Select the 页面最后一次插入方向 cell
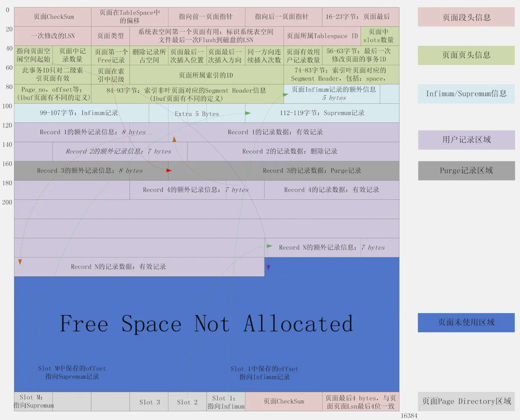The height and width of the screenshot is (420, 520). click(226, 55)
